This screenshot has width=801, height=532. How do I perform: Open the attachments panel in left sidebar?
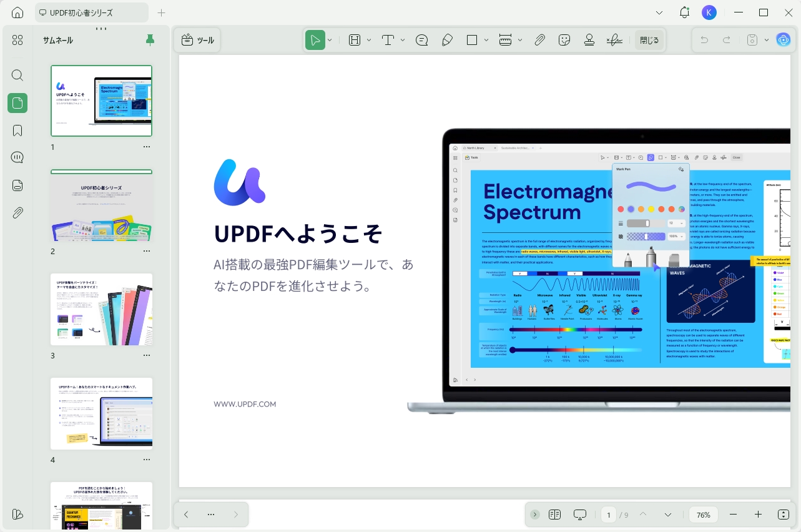(17, 213)
